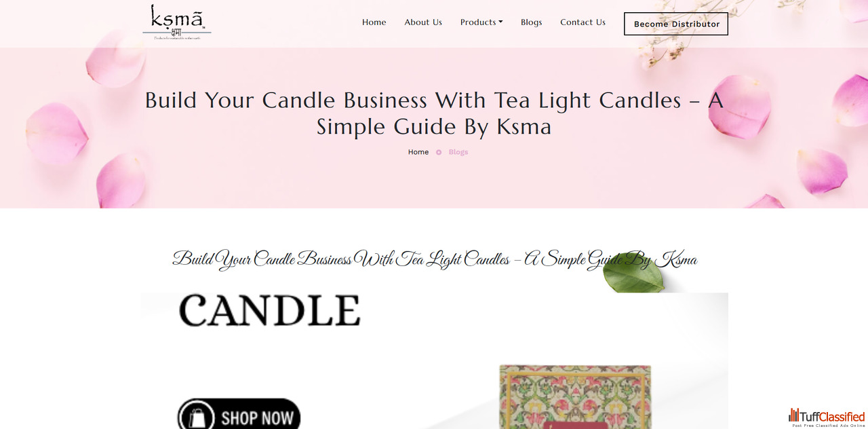This screenshot has height=429, width=868.
Task: Click the CANDLE text in the article image
Action: pos(269,311)
